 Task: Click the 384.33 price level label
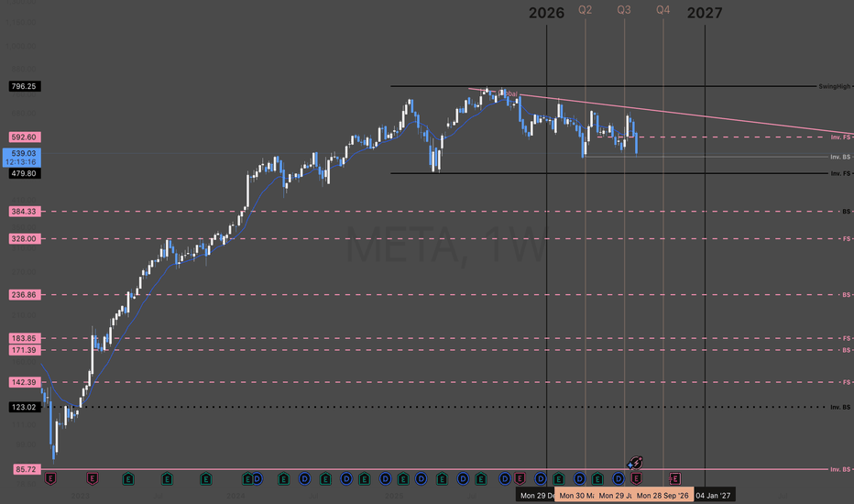tap(25, 212)
